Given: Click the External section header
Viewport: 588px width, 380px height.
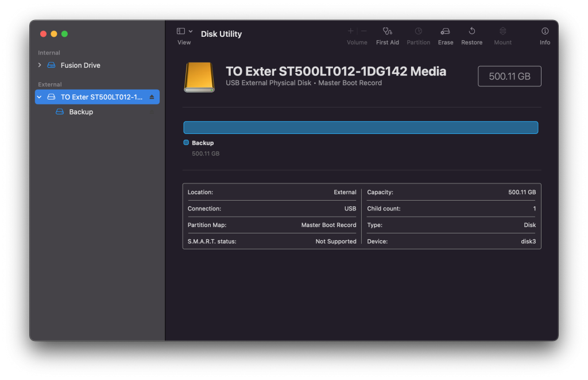Looking at the screenshot, I should tap(50, 85).
